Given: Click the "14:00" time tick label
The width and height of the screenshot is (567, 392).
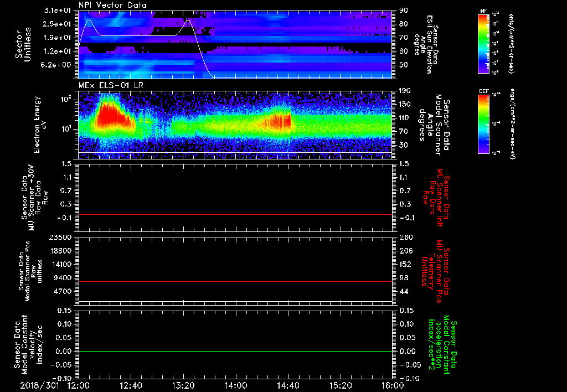Looking at the screenshot, I should (x=236, y=385).
